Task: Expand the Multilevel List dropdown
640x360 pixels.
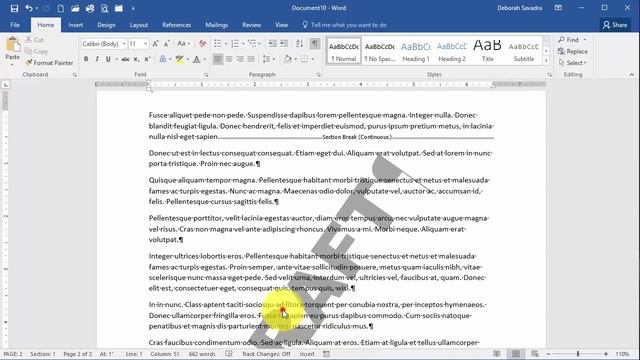Action: [260, 44]
